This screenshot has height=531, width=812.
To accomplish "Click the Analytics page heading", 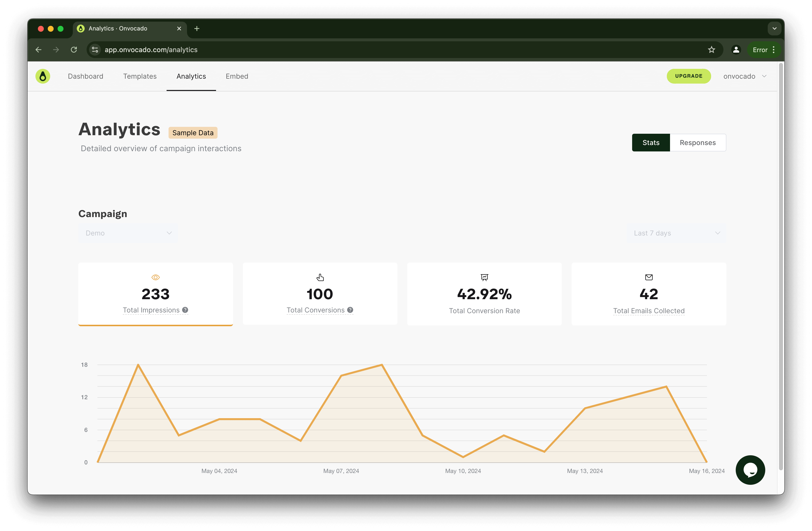I will coord(119,130).
